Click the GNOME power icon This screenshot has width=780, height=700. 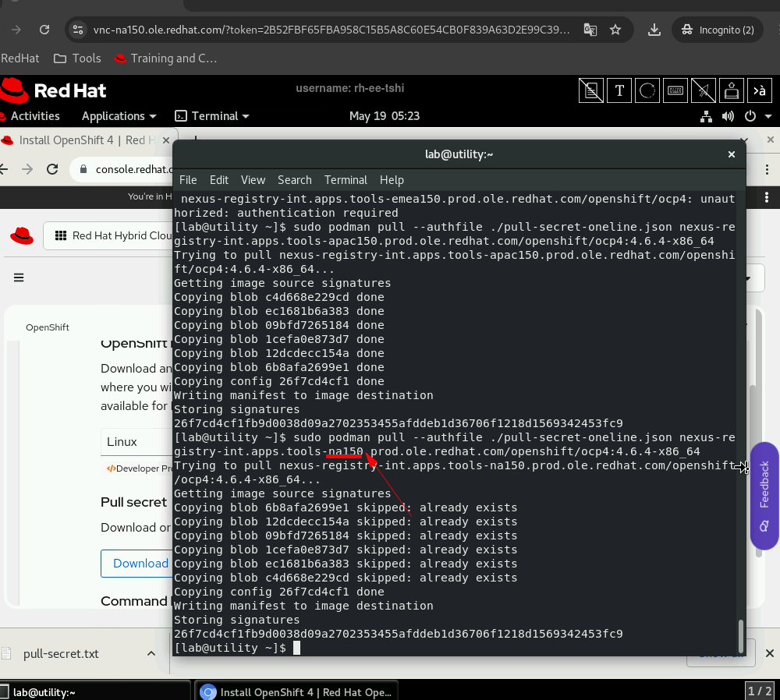[750, 116]
